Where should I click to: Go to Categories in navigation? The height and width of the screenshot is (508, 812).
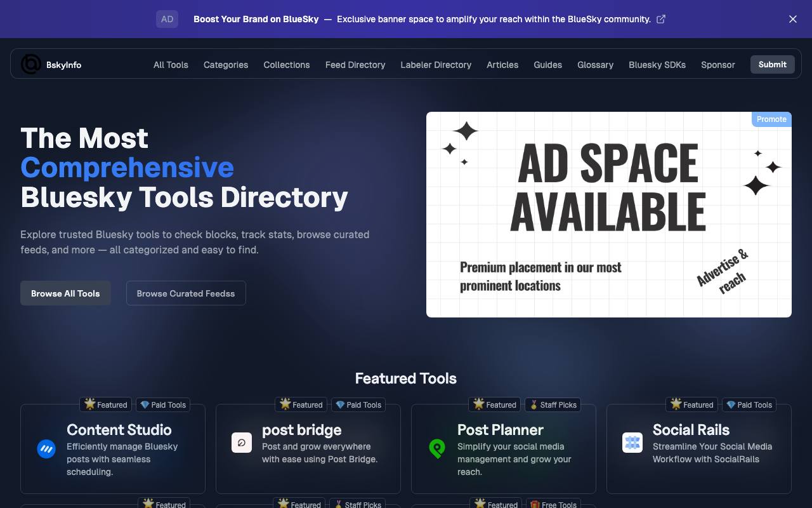tap(226, 65)
